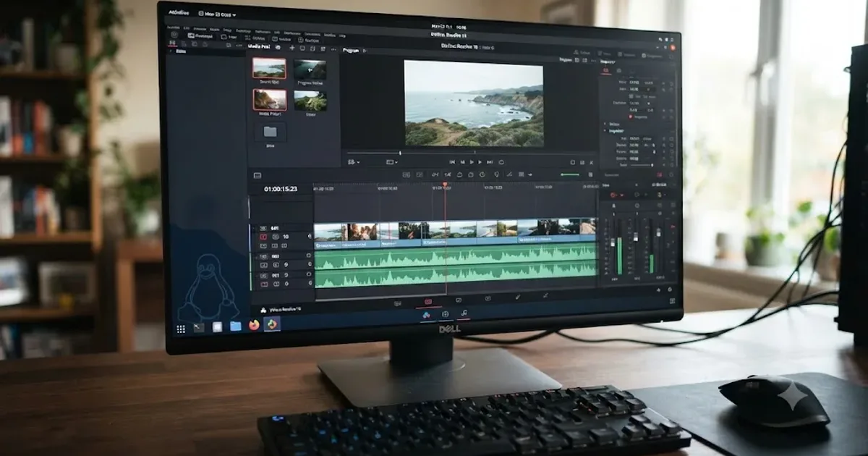The height and width of the screenshot is (456, 868).
Task: Click the circled plus icon at bottom center
Action: tap(446, 314)
